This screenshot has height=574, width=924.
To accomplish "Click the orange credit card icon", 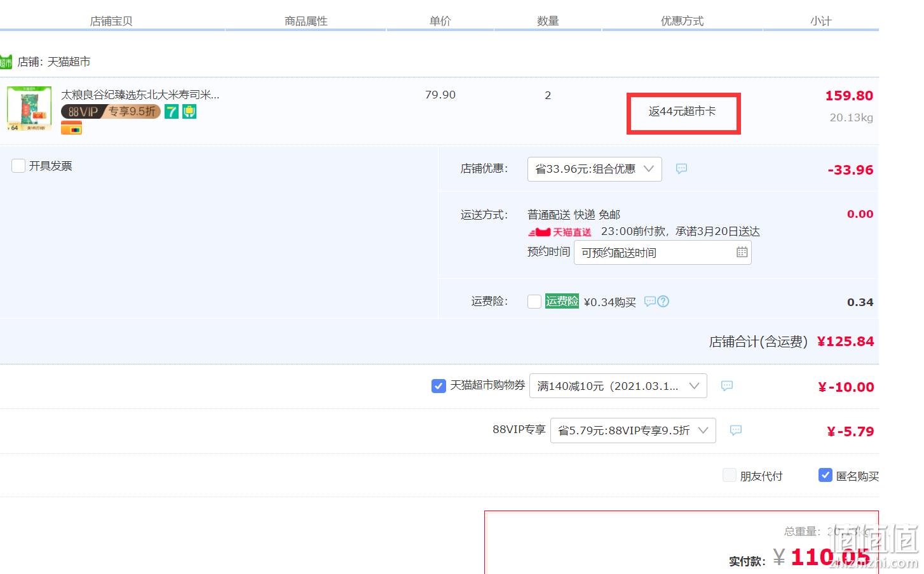I will tap(71, 128).
